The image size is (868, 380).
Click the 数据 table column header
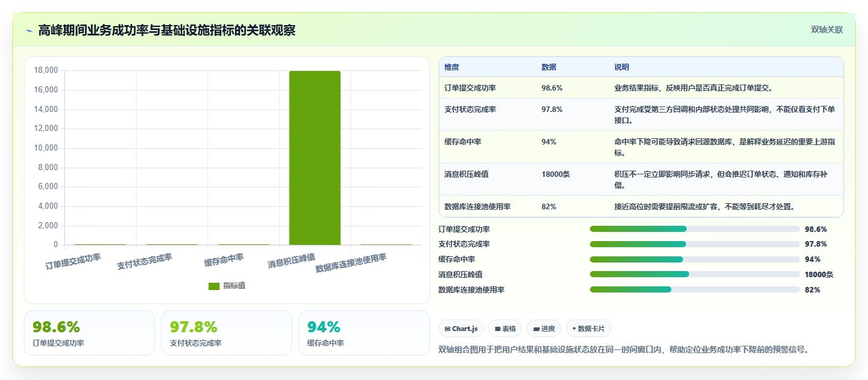tap(549, 67)
